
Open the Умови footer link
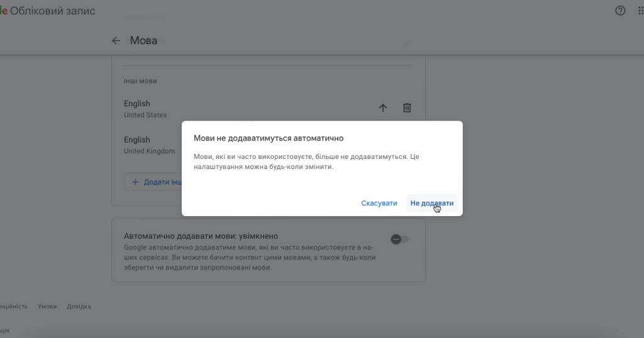click(x=47, y=307)
